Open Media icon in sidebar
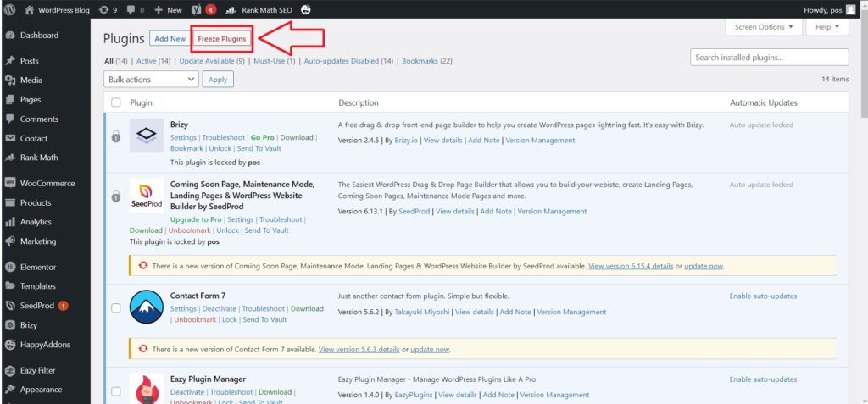Viewport: 868px width, 404px height. click(10, 80)
